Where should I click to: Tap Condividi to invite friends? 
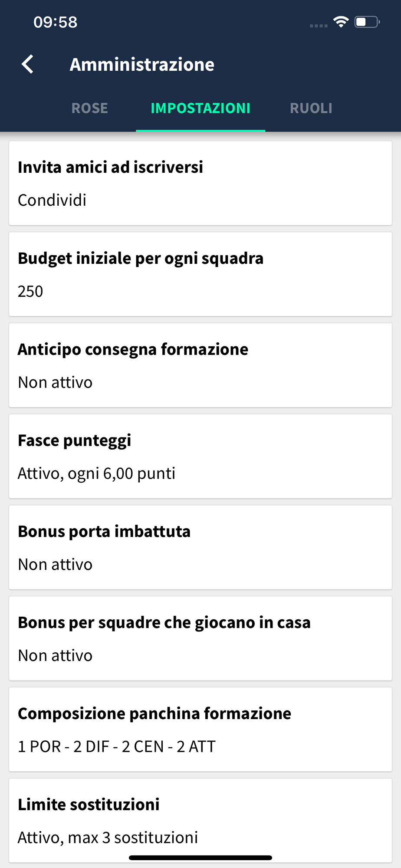pos(52,200)
